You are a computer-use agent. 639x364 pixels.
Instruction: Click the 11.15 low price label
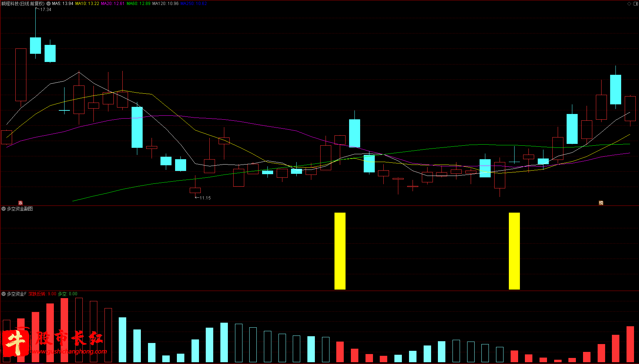(x=205, y=198)
